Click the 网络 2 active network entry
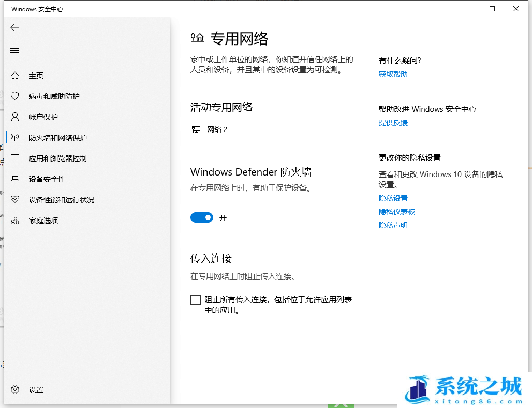 pyautogui.click(x=210, y=129)
